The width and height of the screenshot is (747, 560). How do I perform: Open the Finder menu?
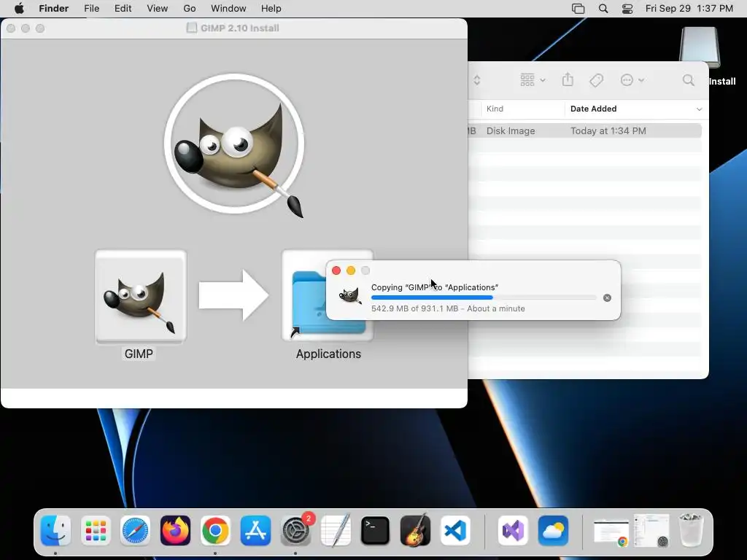click(54, 9)
